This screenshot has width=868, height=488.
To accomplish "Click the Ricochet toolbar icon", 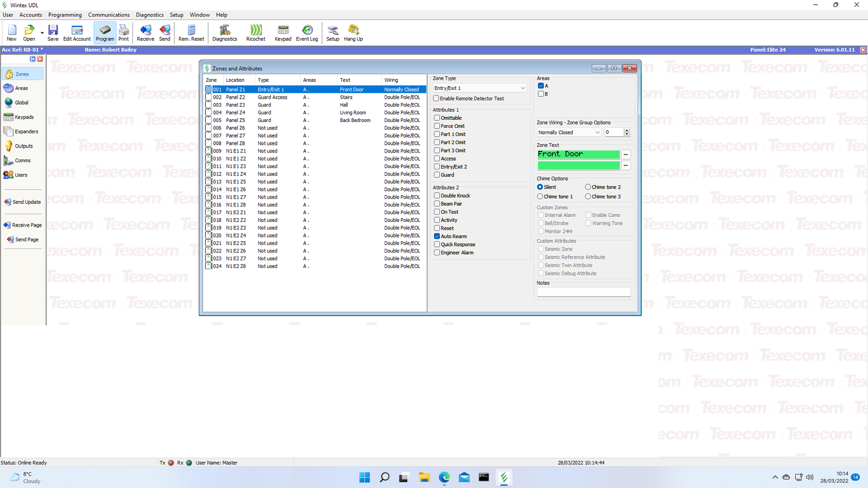I will [256, 33].
